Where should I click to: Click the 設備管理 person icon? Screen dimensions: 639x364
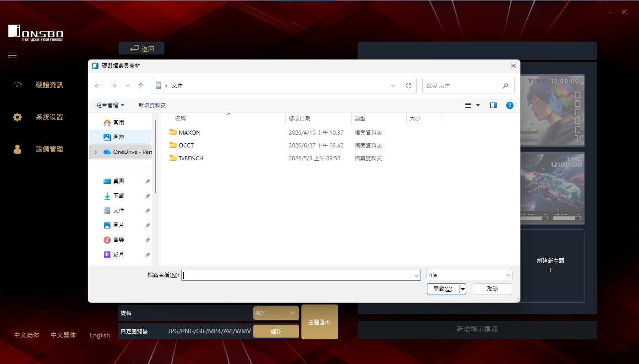tap(17, 149)
